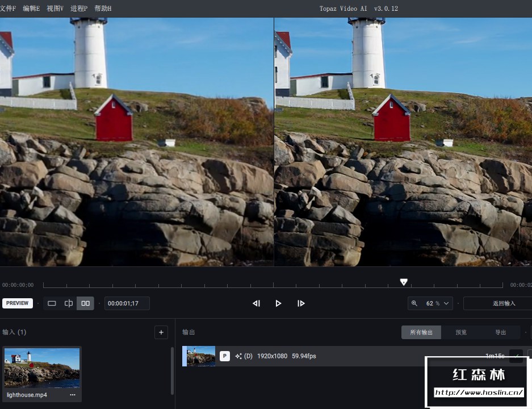Click the timeline playhead marker
This screenshot has height=409, width=532.
point(404,282)
